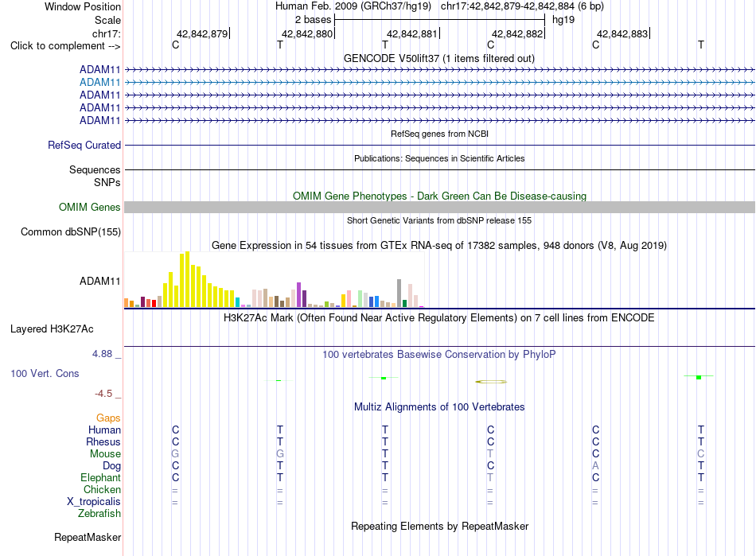Open the RefSeq Curated track label
The height and width of the screenshot is (556, 756).
click(84, 145)
